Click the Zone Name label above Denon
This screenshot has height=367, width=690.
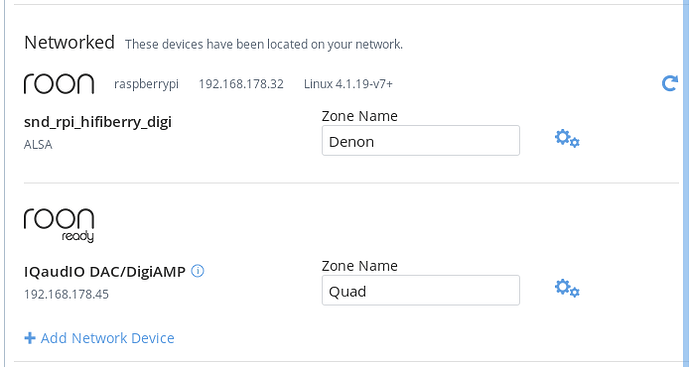(360, 116)
